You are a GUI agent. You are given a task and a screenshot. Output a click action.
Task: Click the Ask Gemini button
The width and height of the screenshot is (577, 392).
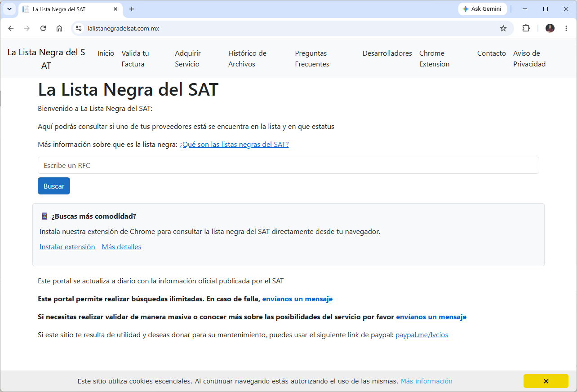(x=483, y=9)
